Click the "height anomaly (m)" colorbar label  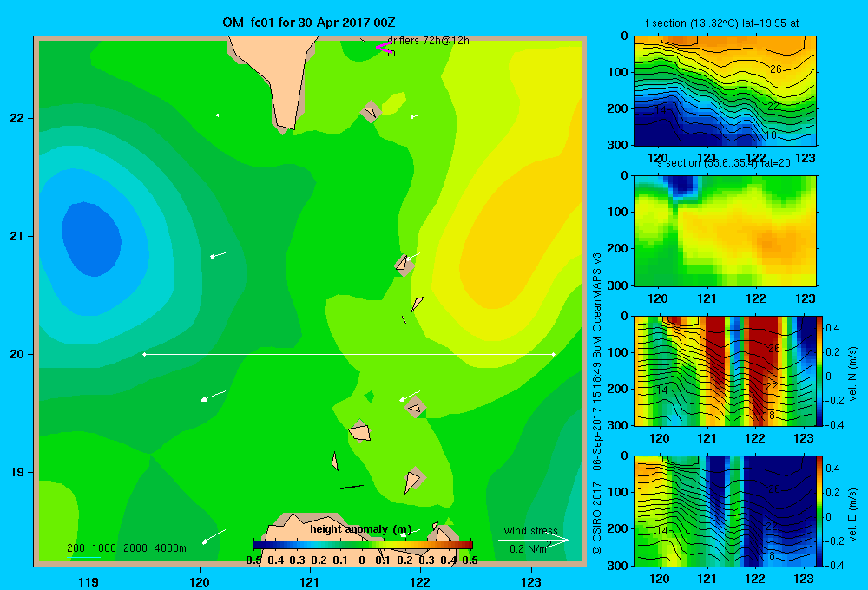pyautogui.click(x=360, y=529)
